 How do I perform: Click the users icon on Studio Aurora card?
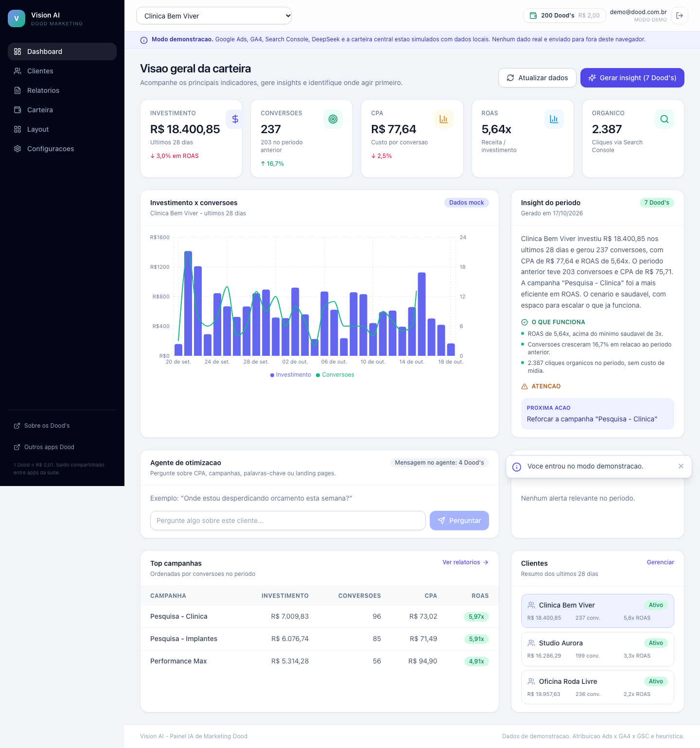coord(531,643)
